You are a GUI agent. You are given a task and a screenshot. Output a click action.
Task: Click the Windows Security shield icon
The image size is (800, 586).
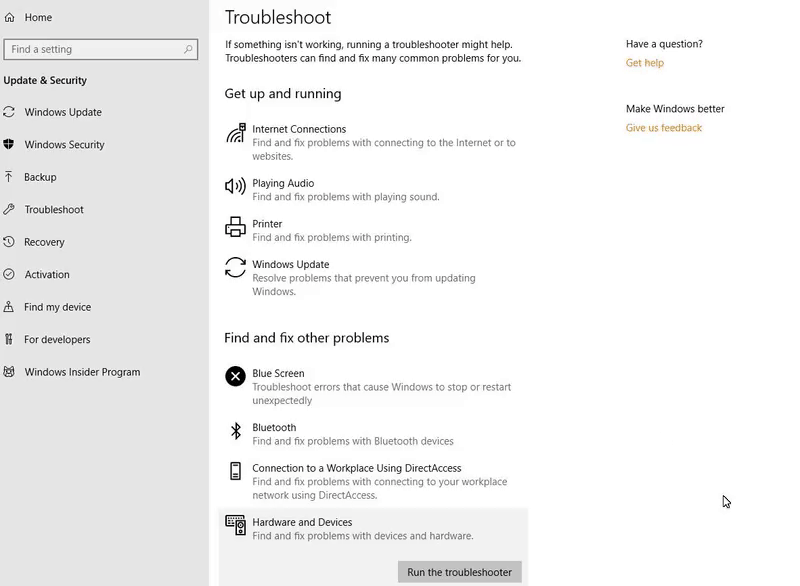9,144
